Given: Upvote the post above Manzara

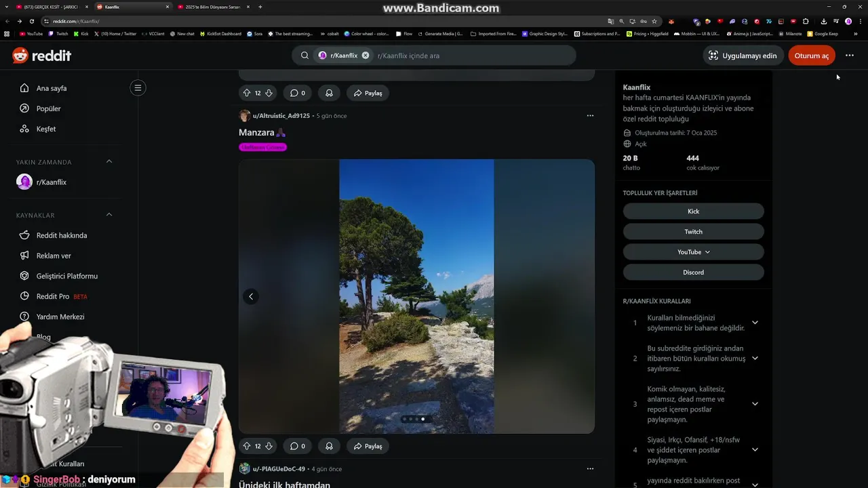Looking at the screenshot, I should tap(247, 93).
